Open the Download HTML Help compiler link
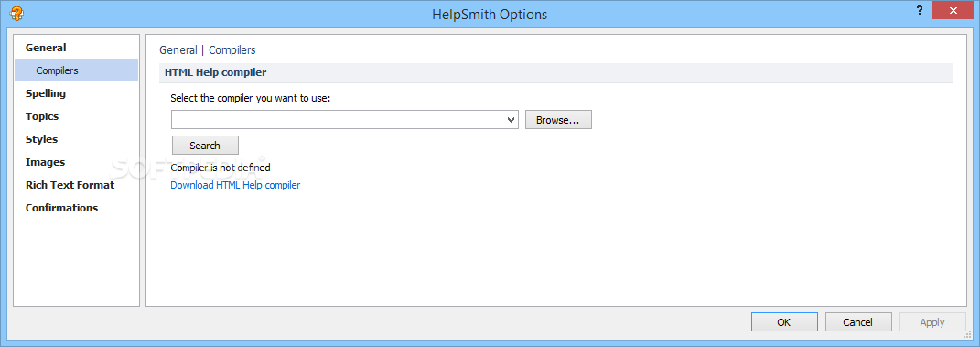 tap(235, 185)
